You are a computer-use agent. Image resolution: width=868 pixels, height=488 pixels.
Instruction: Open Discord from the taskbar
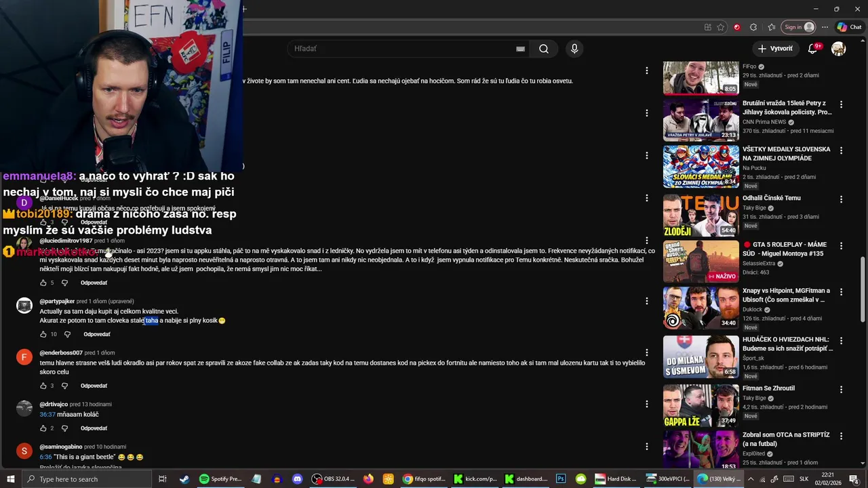tap(297, 479)
